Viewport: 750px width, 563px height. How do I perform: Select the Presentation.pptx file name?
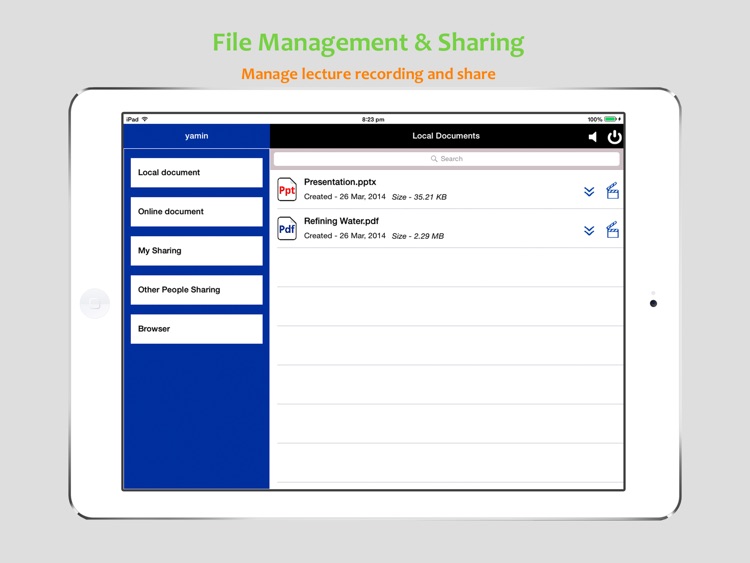point(340,182)
